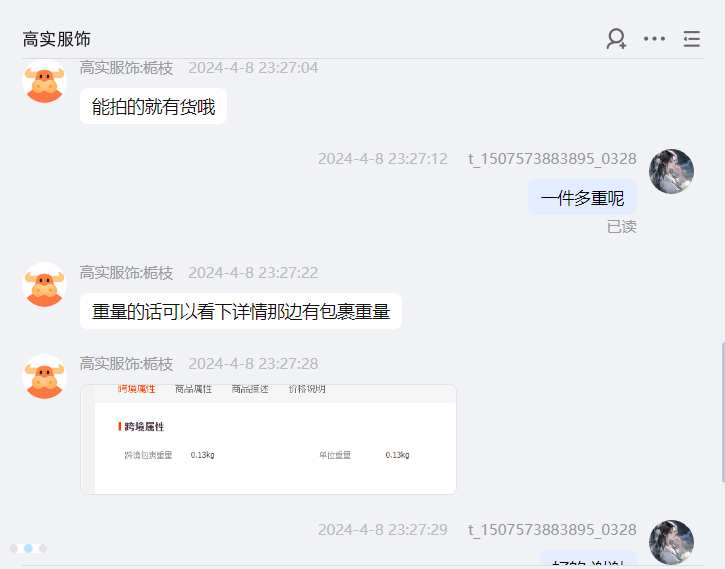Open the product weight screenshot image
This screenshot has height=569, width=725.
pyautogui.click(x=268, y=439)
